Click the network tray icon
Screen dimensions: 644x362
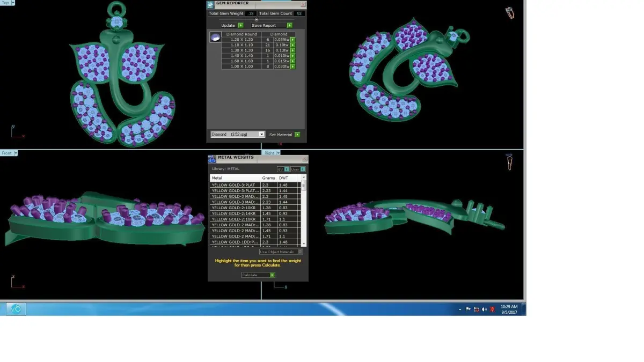(476, 309)
